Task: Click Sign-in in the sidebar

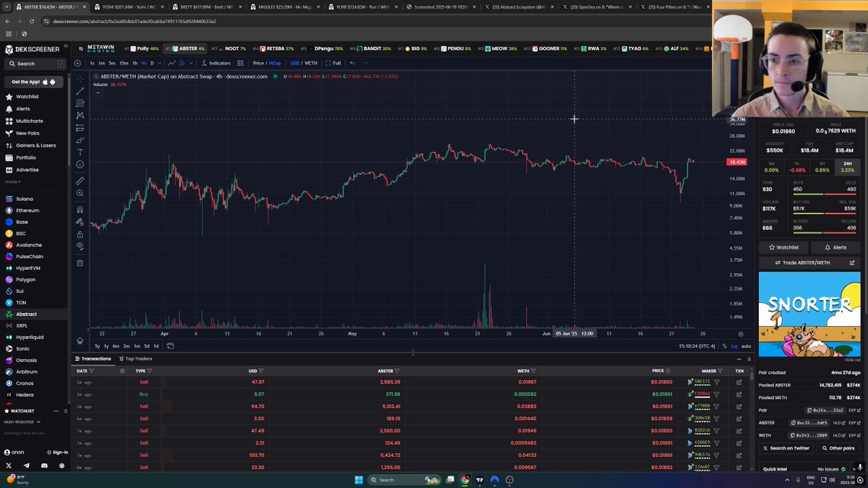Action: point(56,453)
